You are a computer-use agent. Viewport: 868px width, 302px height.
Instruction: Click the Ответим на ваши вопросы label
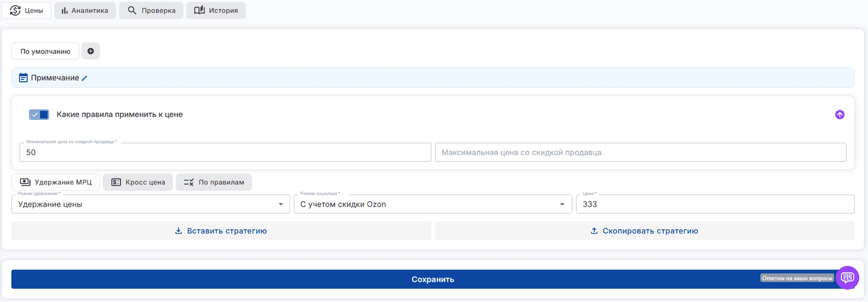click(x=797, y=278)
